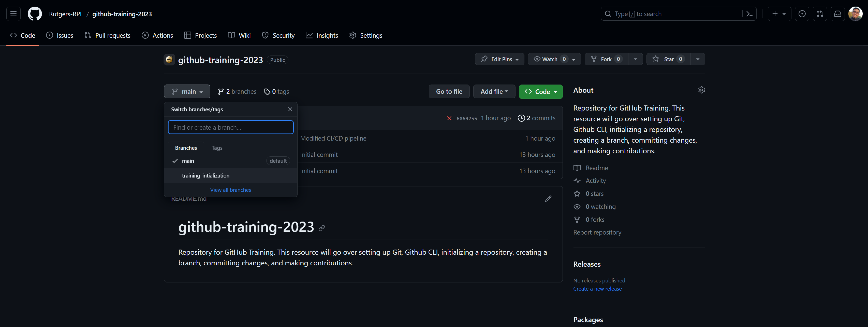This screenshot has width=868, height=327.
Task: Open the issues icon in header
Action: (x=802, y=14)
